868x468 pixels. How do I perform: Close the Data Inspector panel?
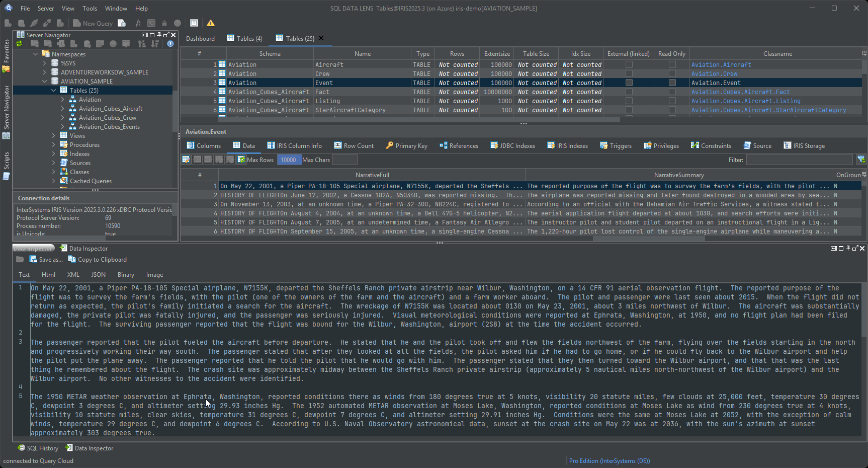point(862,248)
